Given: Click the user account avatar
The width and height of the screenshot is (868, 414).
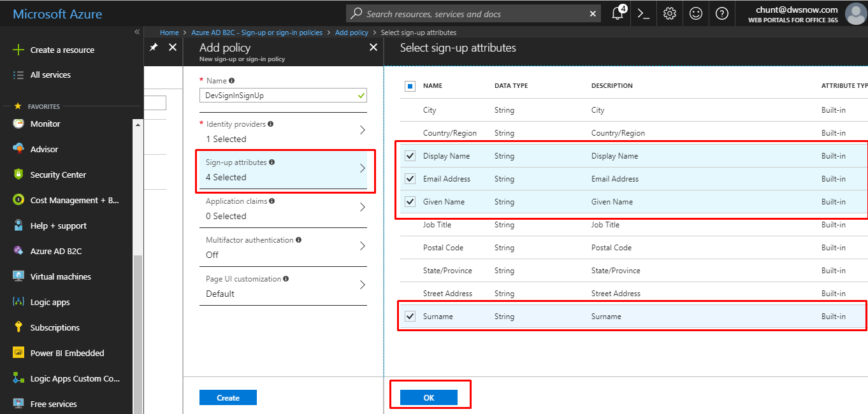Looking at the screenshot, I should pyautogui.click(x=855, y=13).
